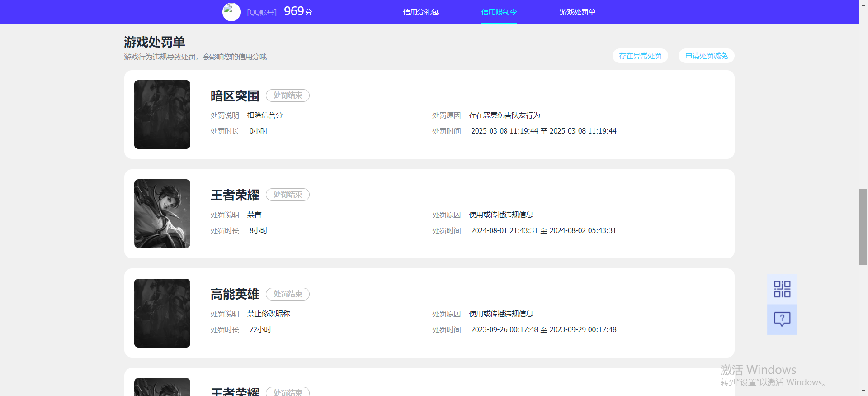Click the 存在恶意伤害队友行为 reason text
868x396 pixels.
(x=505, y=115)
